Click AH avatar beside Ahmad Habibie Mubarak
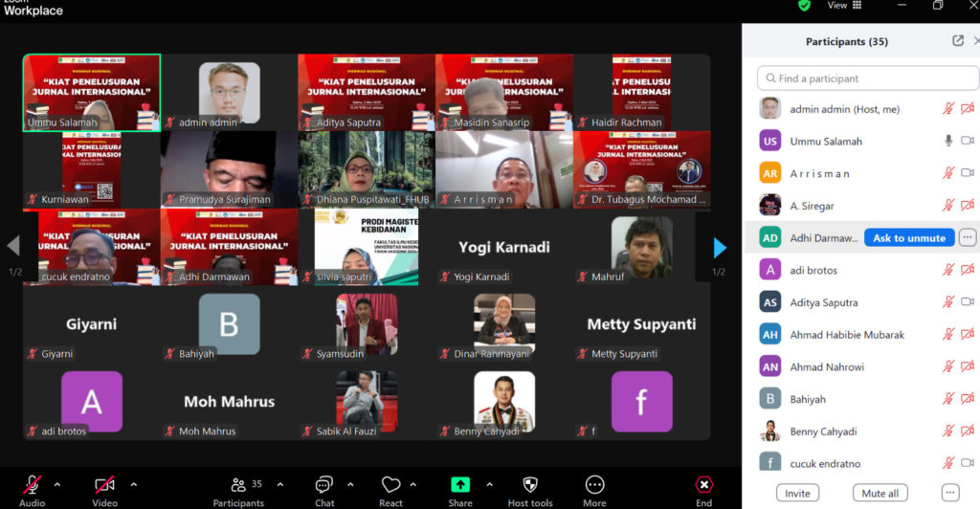 pyautogui.click(x=770, y=335)
